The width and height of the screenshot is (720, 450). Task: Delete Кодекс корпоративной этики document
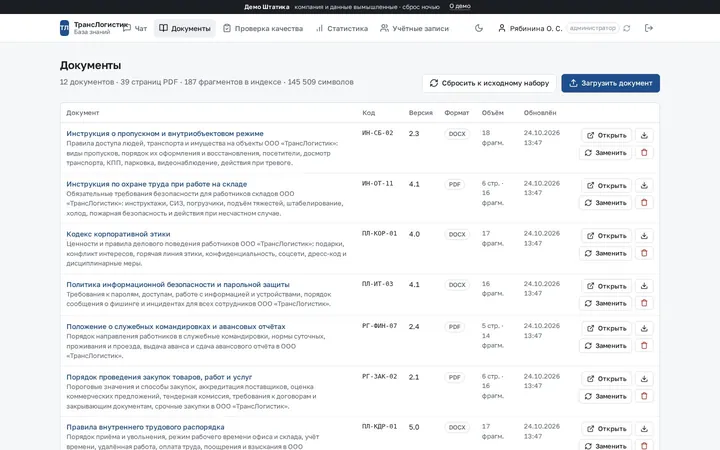tap(644, 253)
